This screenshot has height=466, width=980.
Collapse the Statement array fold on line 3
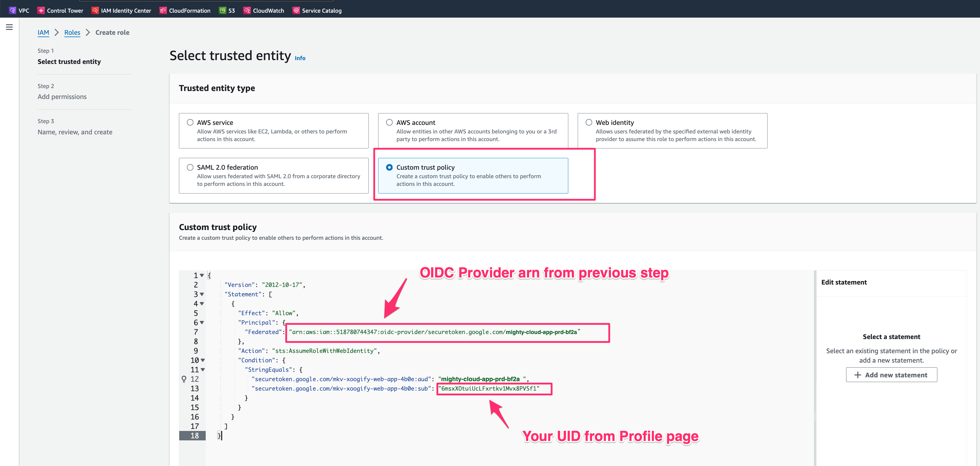coord(202,294)
